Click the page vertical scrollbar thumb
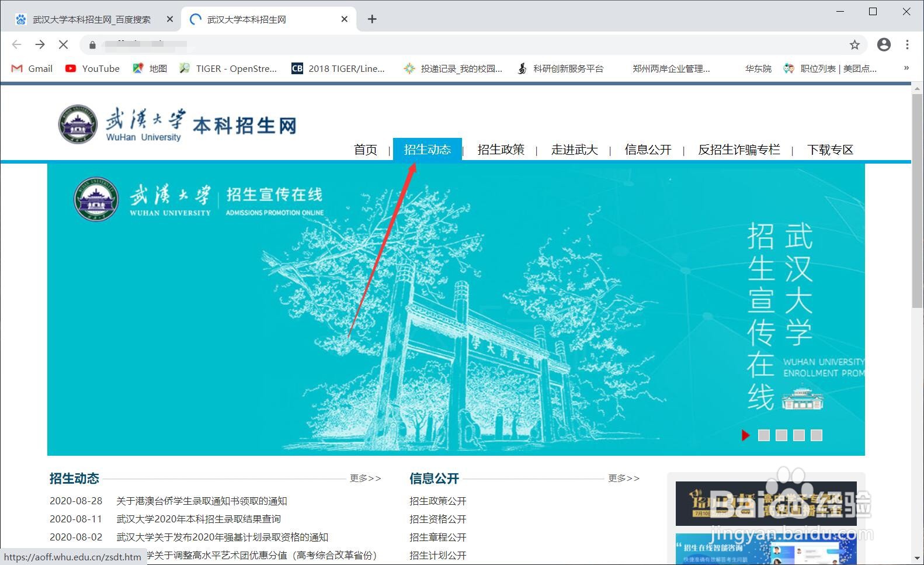The height and width of the screenshot is (565, 924). [918, 202]
